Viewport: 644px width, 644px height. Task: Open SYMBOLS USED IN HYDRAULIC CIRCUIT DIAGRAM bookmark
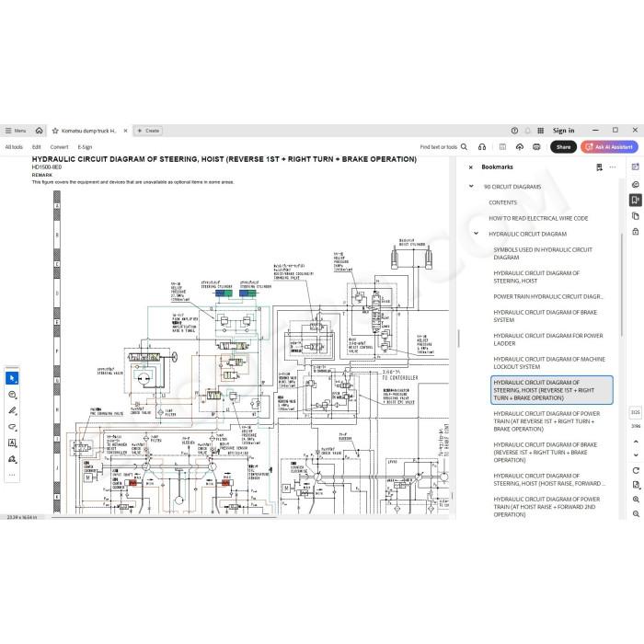543,253
